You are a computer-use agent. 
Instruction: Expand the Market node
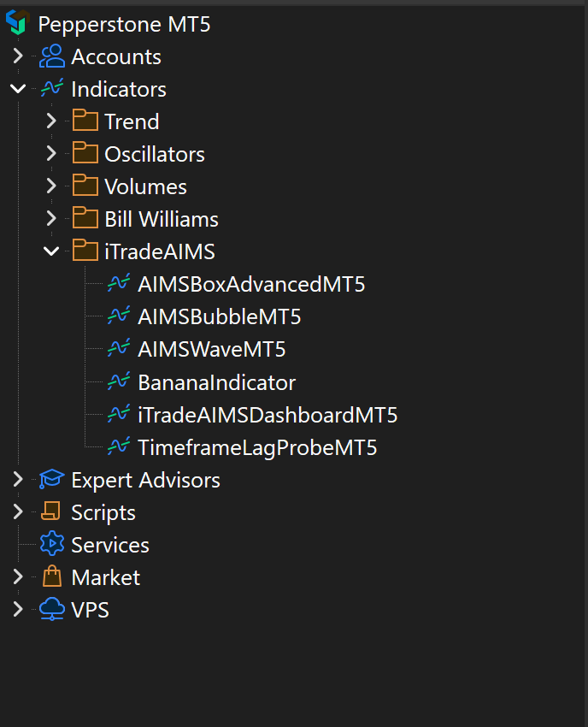[18, 576]
